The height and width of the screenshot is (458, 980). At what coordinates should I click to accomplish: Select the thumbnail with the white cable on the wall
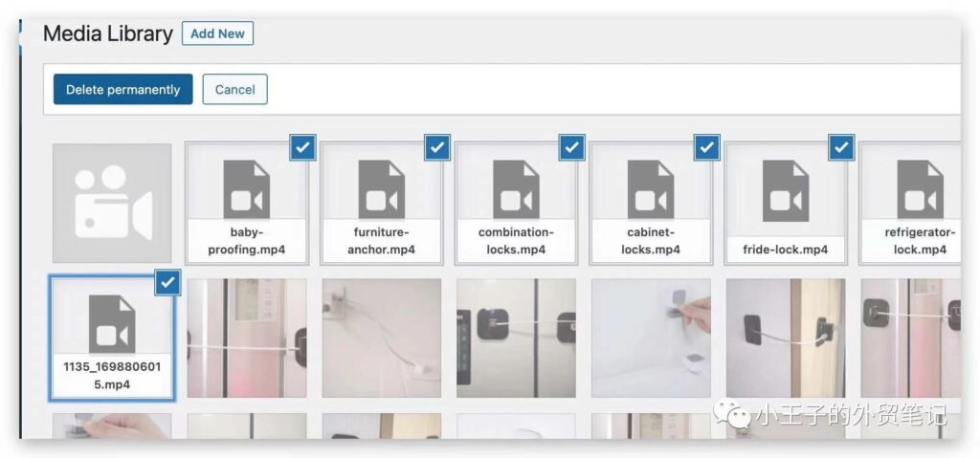coord(381,338)
